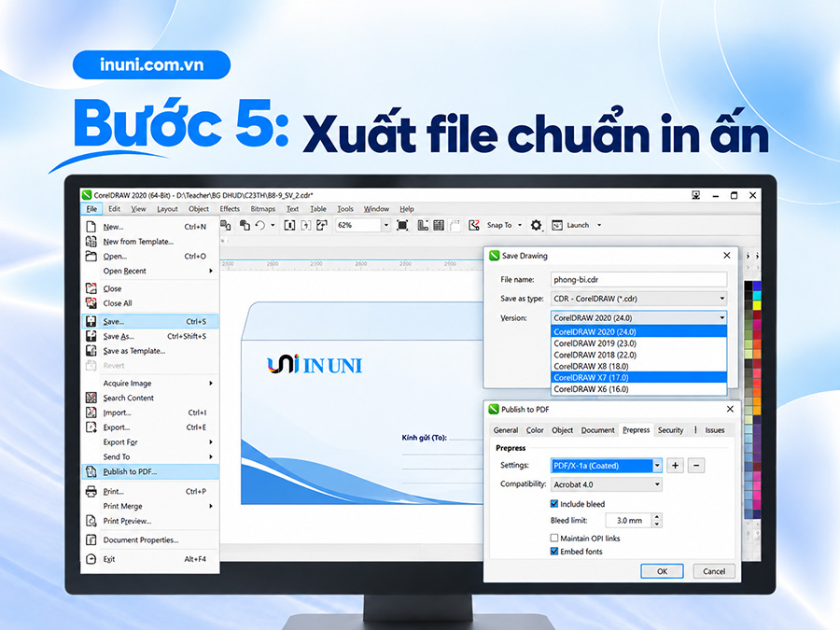Toggle the Snap Off icon before Snap To
This screenshot has height=630, width=840.
[474, 225]
